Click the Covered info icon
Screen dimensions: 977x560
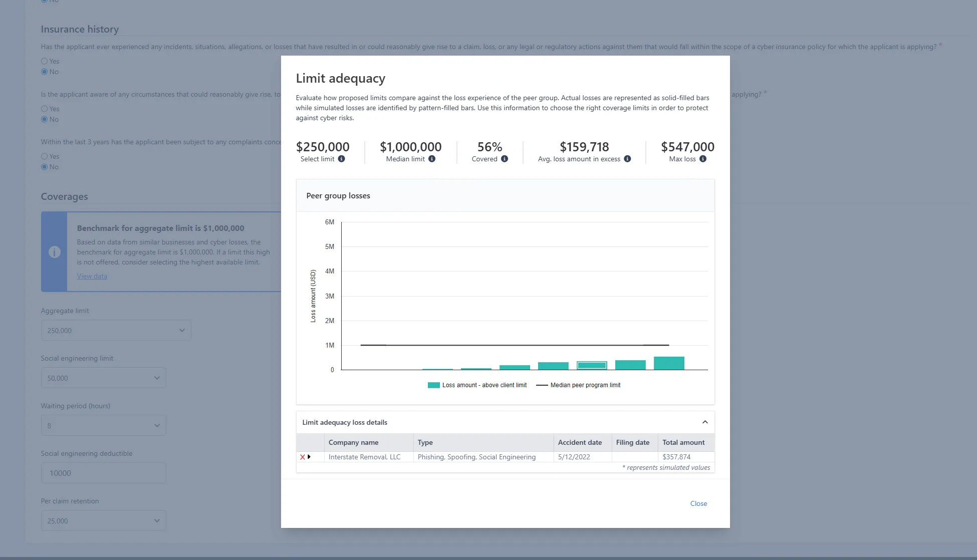[x=505, y=159]
